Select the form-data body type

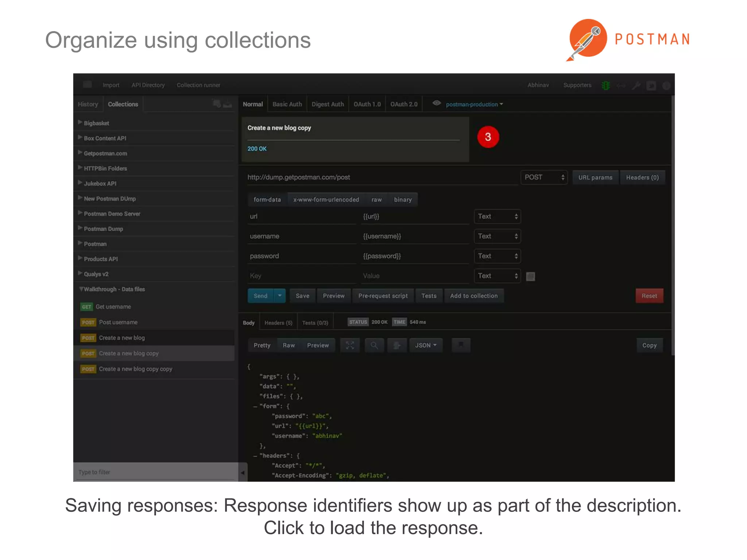pyautogui.click(x=267, y=200)
